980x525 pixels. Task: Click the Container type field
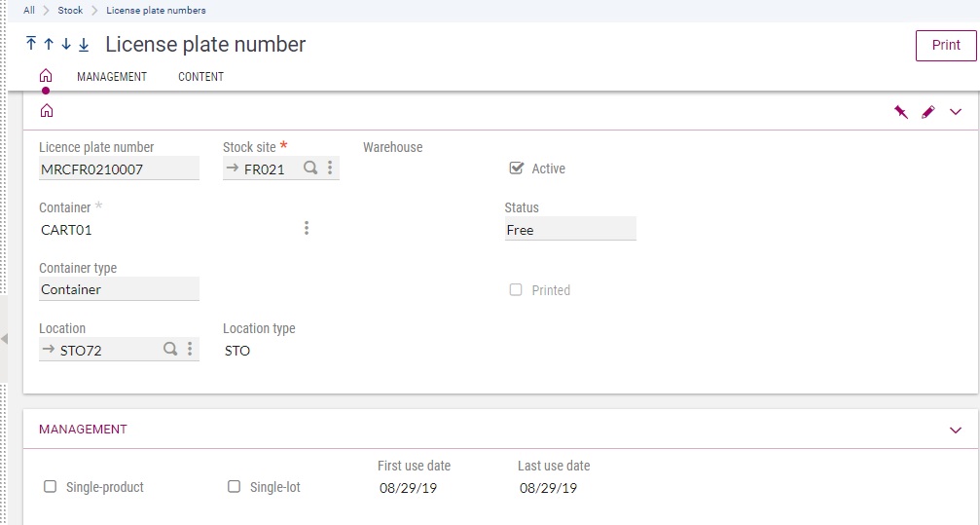119,289
